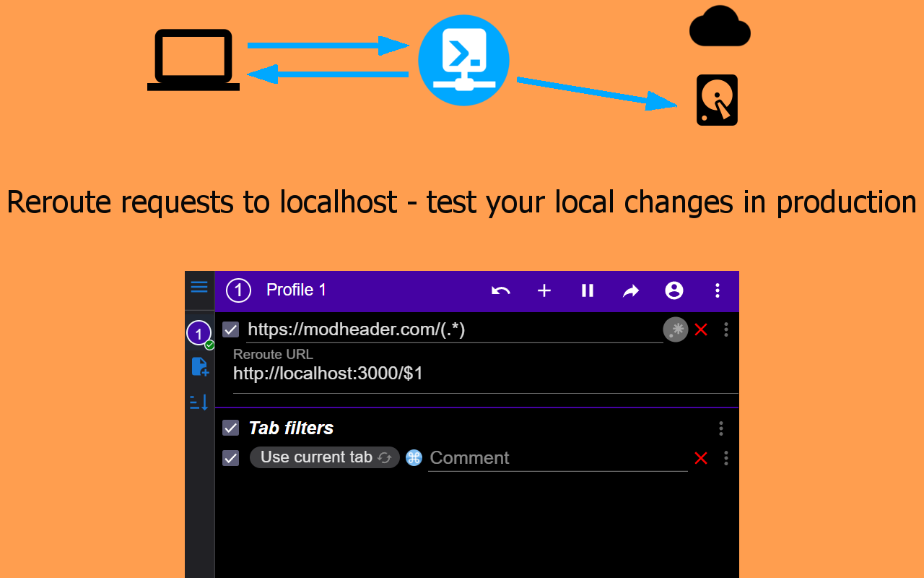Open options menu for reroute URL row
The height and width of the screenshot is (578, 924).
click(726, 329)
